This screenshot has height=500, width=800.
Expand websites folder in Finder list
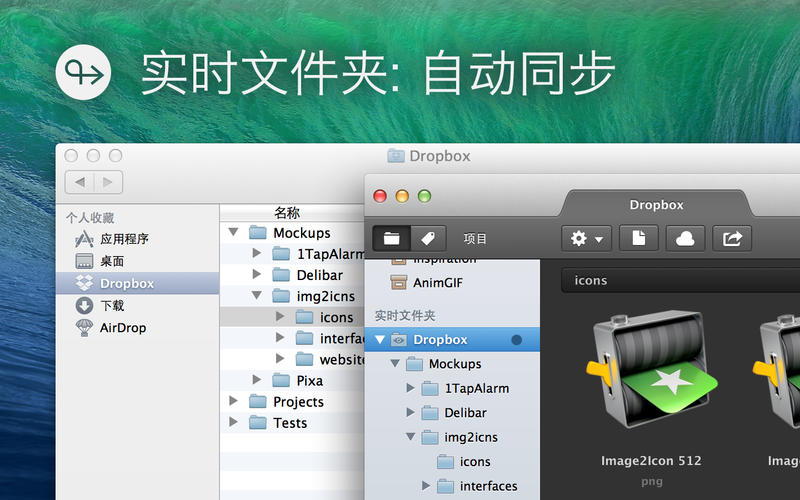click(280, 359)
